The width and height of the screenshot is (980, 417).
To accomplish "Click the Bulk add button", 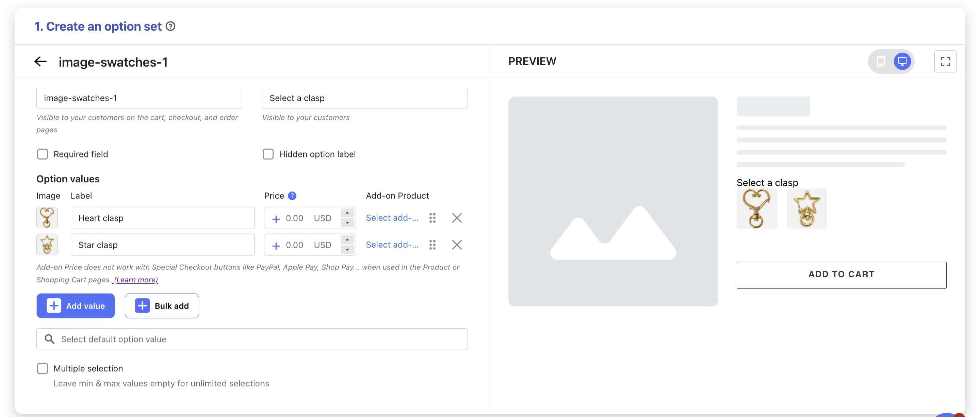I will click(x=162, y=306).
